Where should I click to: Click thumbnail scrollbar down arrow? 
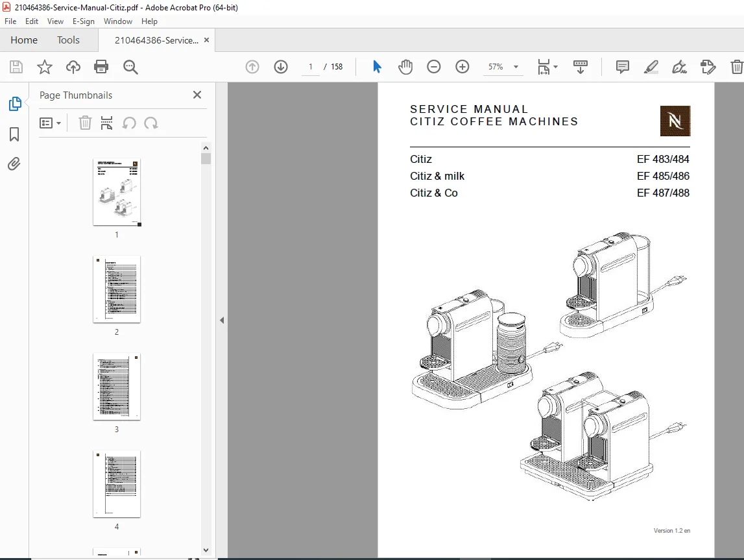[x=206, y=550]
